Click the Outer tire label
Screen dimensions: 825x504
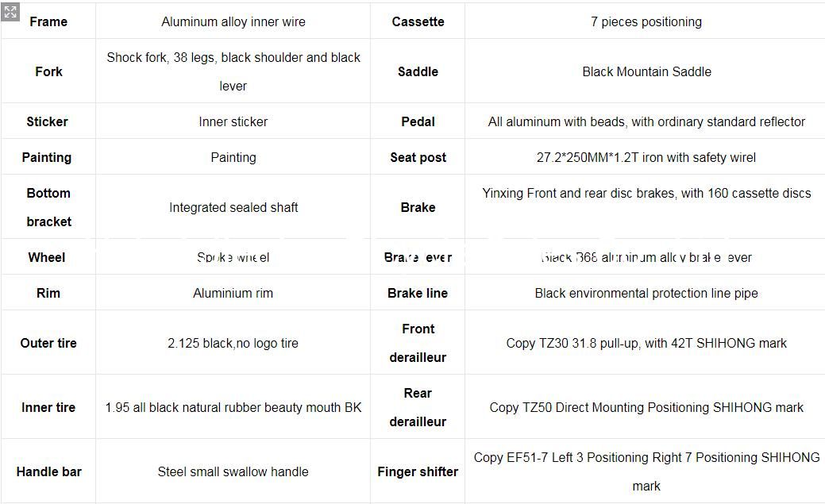48,343
